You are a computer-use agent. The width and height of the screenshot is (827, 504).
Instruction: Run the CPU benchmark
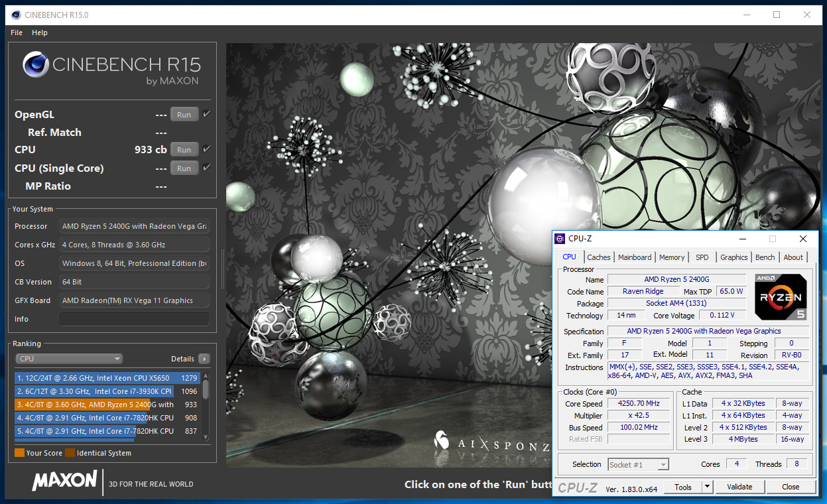184,149
